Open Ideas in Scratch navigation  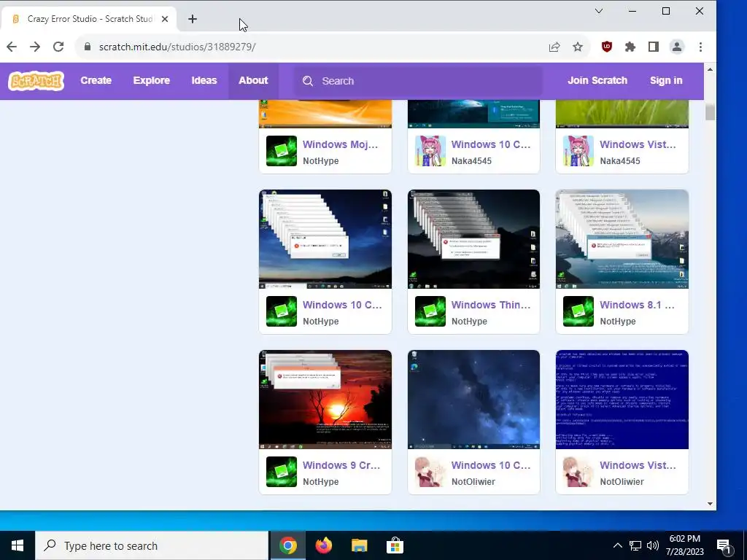click(204, 81)
